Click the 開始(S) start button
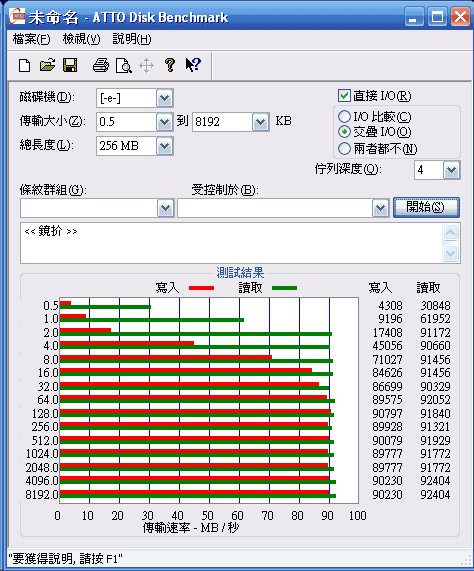This screenshot has width=474, height=571. pos(426,208)
